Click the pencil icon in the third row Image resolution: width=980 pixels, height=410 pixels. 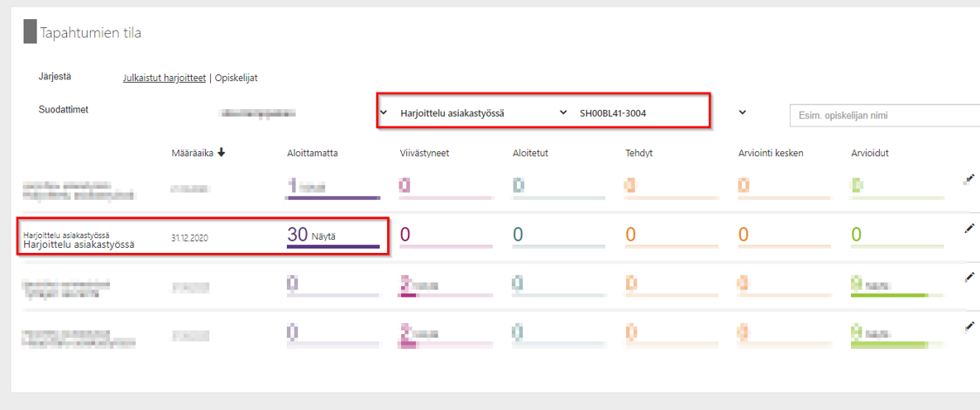click(x=969, y=279)
